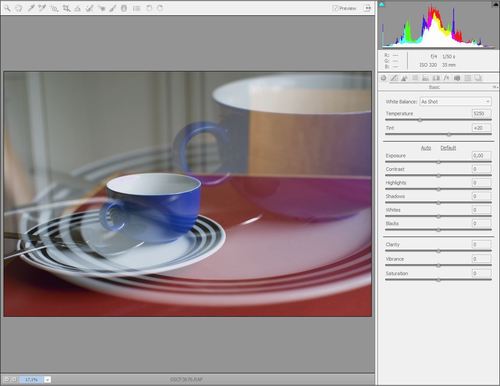
Task: Open the Presets panel tab
Action: 468,78
